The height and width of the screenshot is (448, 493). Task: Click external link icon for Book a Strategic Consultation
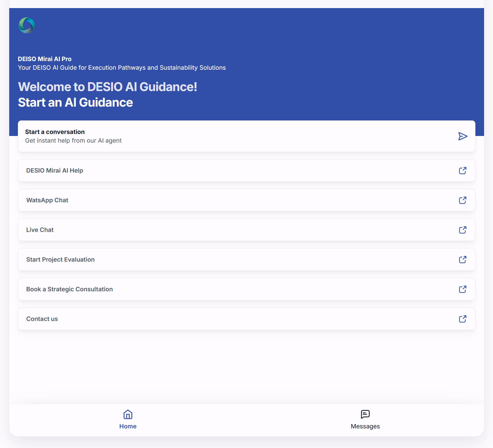tap(462, 289)
